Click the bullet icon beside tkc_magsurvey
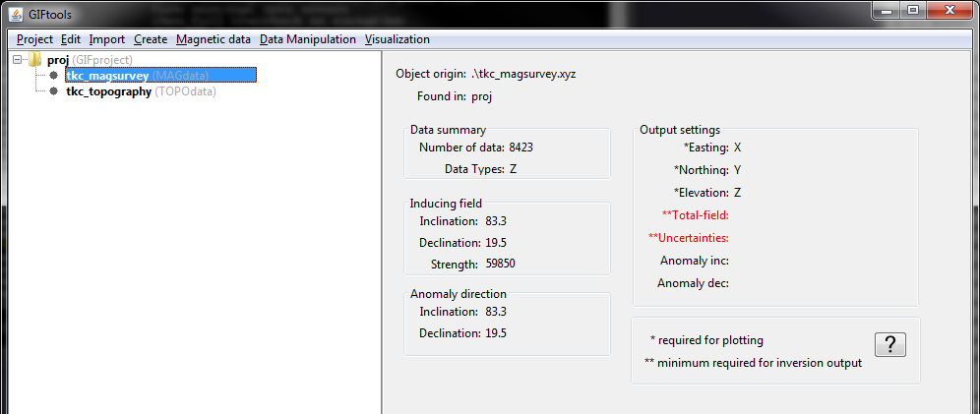This screenshot has height=414, width=980. [x=54, y=76]
